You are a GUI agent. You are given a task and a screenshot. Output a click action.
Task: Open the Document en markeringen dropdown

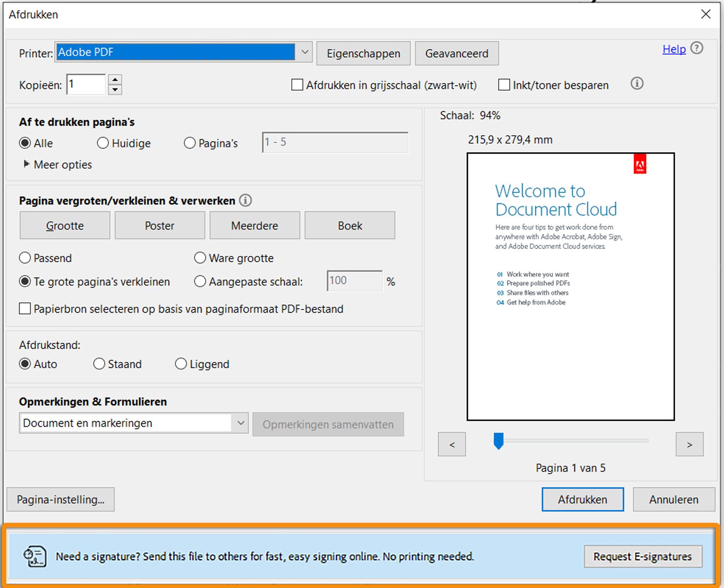click(134, 423)
